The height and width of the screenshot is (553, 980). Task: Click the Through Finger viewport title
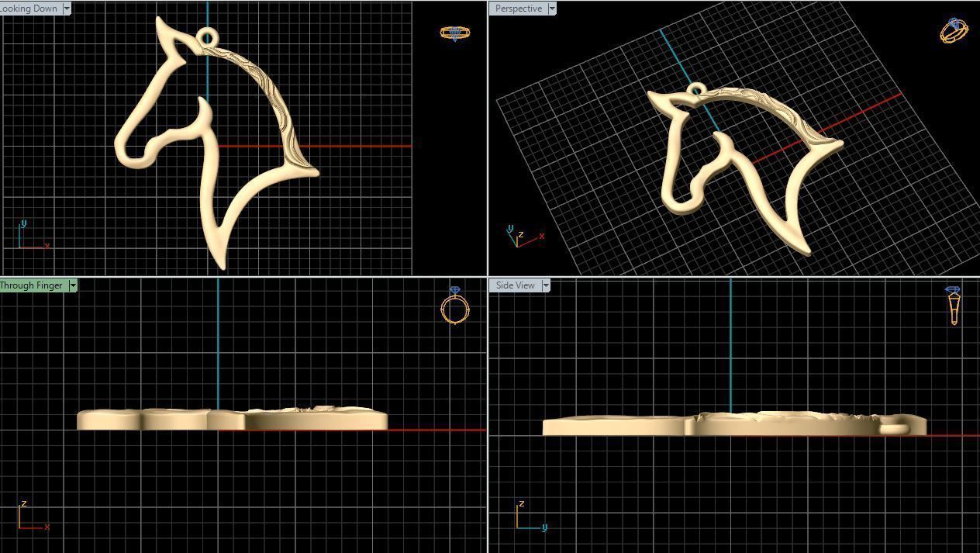[x=33, y=285]
